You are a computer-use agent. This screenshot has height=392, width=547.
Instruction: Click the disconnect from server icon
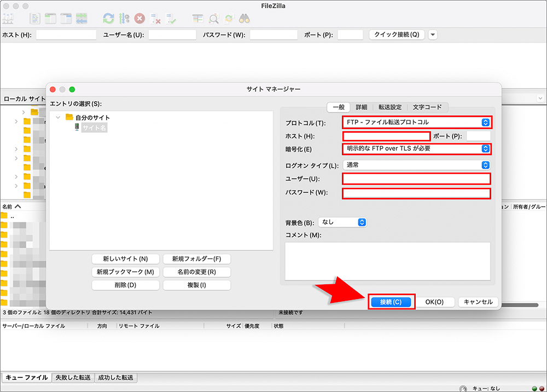pyautogui.click(x=155, y=19)
